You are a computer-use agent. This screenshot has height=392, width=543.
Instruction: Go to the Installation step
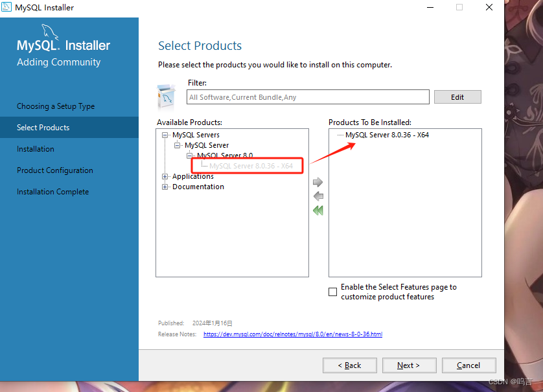point(36,149)
